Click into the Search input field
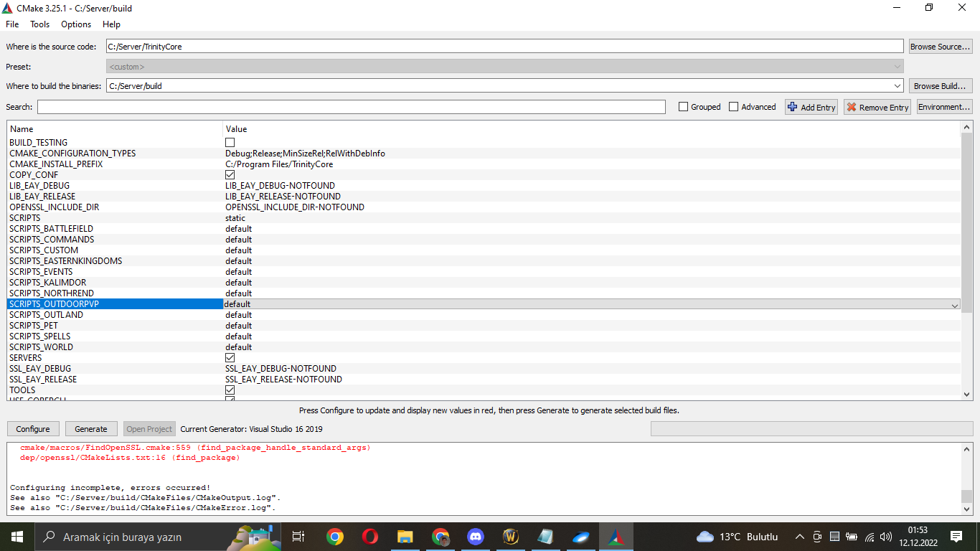Image resolution: width=980 pixels, height=551 pixels. (x=352, y=107)
